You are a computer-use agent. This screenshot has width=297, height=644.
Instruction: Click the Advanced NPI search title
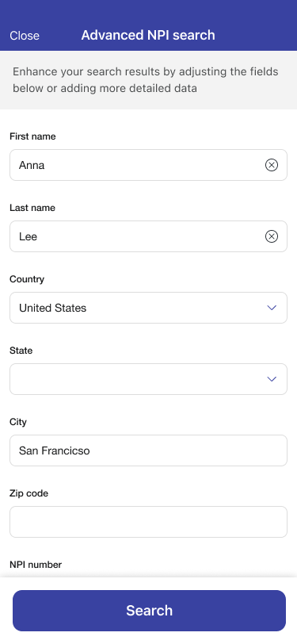(148, 36)
